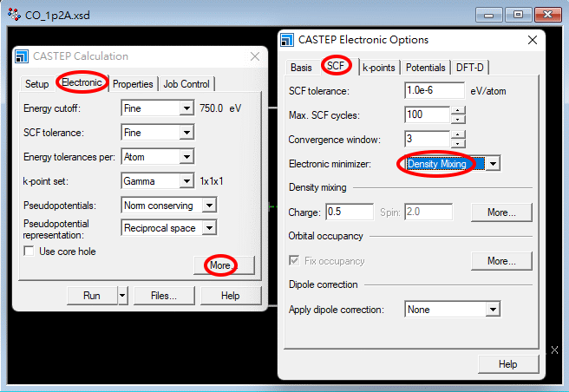This screenshot has height=392, width=569.
Task: Click the Files... button
Action: (164, 296)
